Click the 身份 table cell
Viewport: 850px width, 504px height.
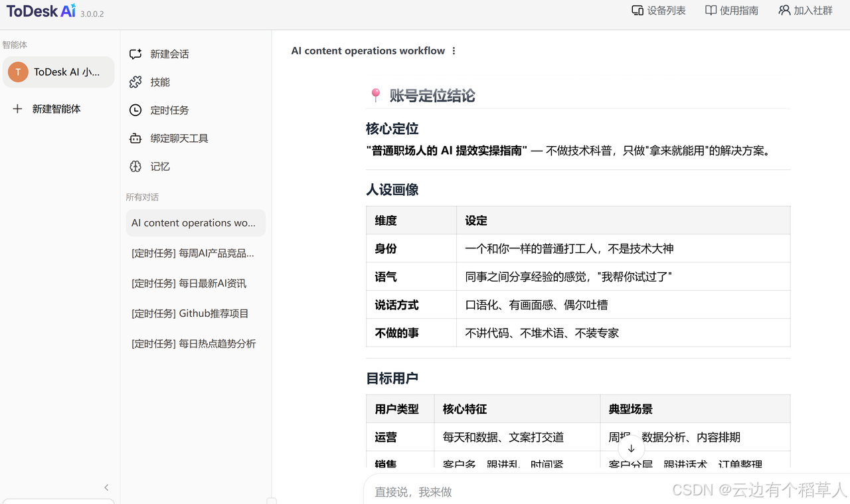pos(411,248)
